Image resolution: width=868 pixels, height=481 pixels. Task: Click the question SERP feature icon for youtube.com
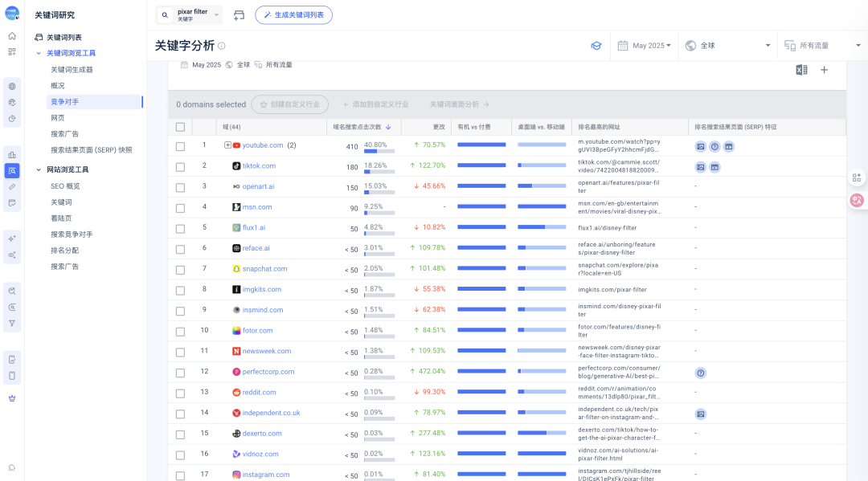point(714,146)
